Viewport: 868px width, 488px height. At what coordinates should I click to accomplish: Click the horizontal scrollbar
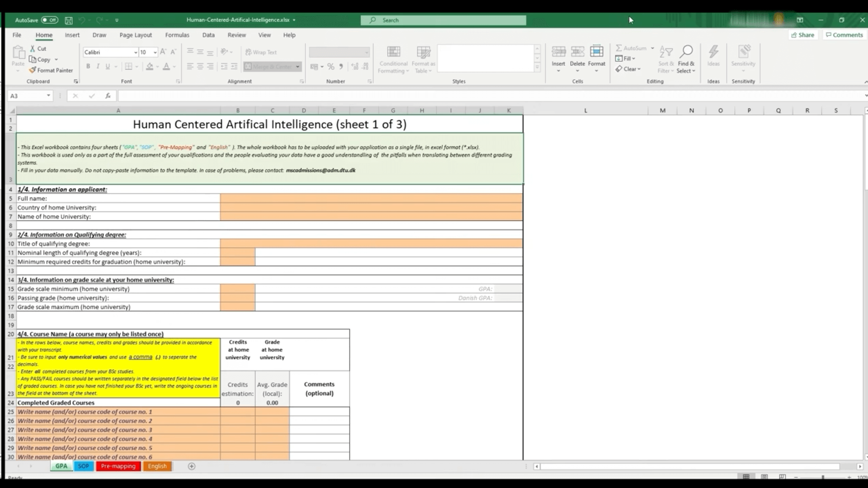[x=690, y=466]
